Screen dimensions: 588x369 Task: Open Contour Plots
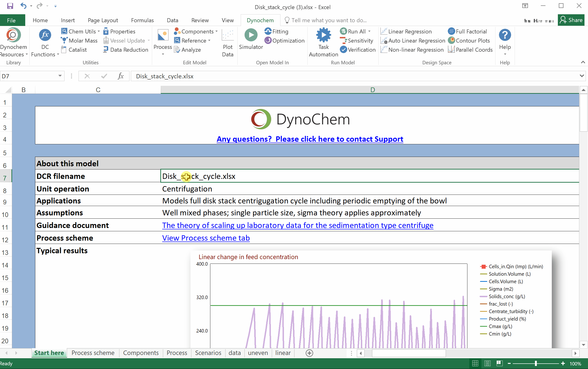click(469, 40)
